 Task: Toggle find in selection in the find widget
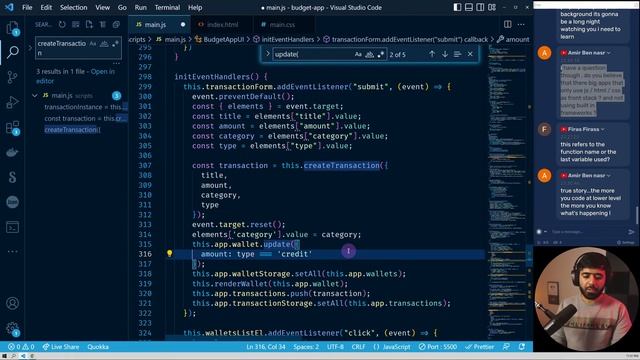(457, 54)
